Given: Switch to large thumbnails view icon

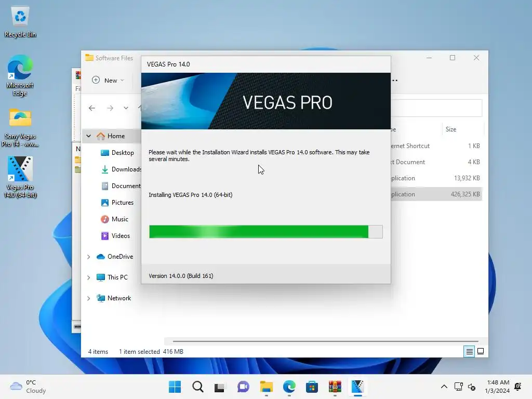Looking at the screenshot, I should [x=481, y=352].
